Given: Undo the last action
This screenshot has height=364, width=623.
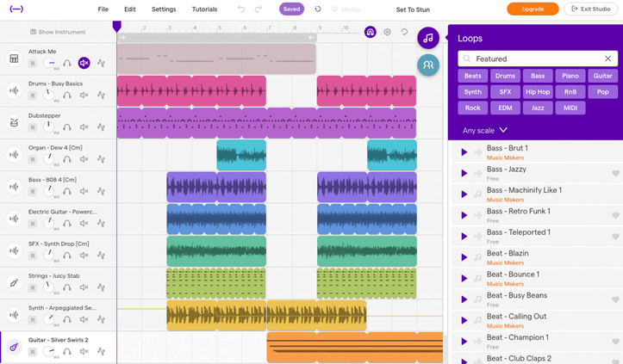Looking at the screenshot, I should (x=241, y=9).
